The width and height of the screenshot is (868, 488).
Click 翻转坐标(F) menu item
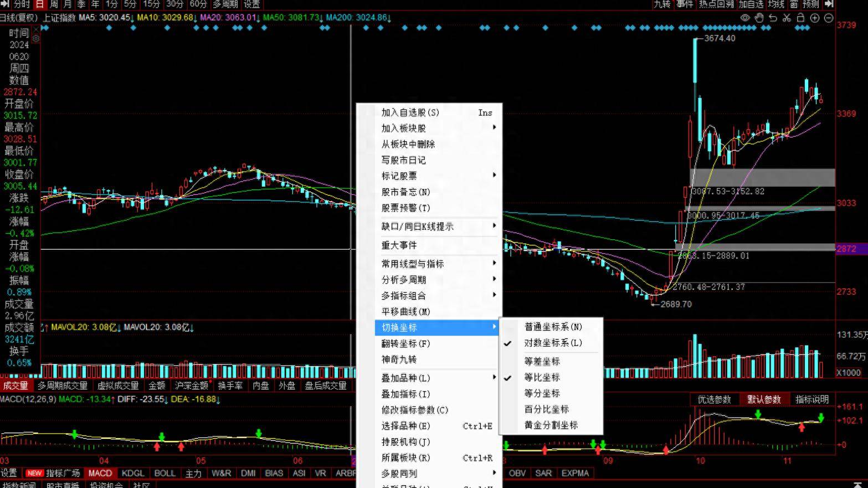(x=436, y=343)
